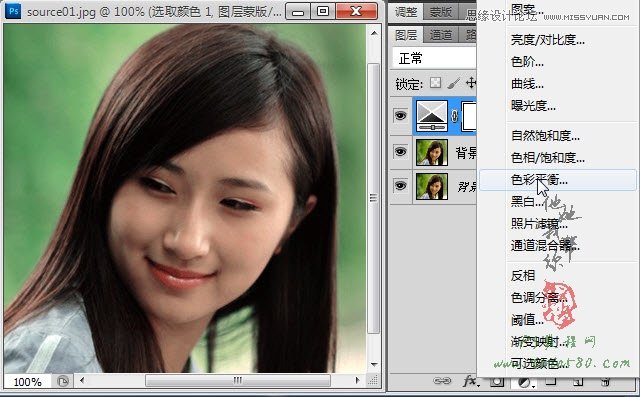Hide the selective color adjustment layer
The height and width of the screenshot is (397, 640).
[x=401, y=116]
